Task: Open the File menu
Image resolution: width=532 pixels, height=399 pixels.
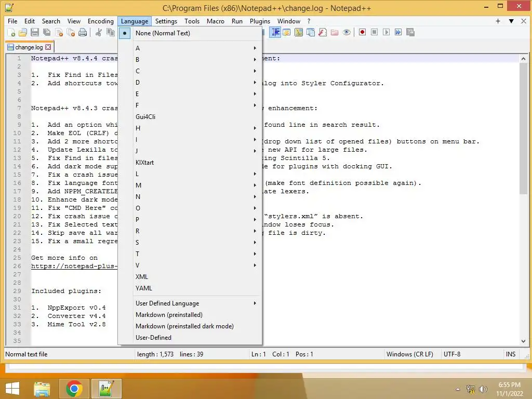Action: coord(12,21)
